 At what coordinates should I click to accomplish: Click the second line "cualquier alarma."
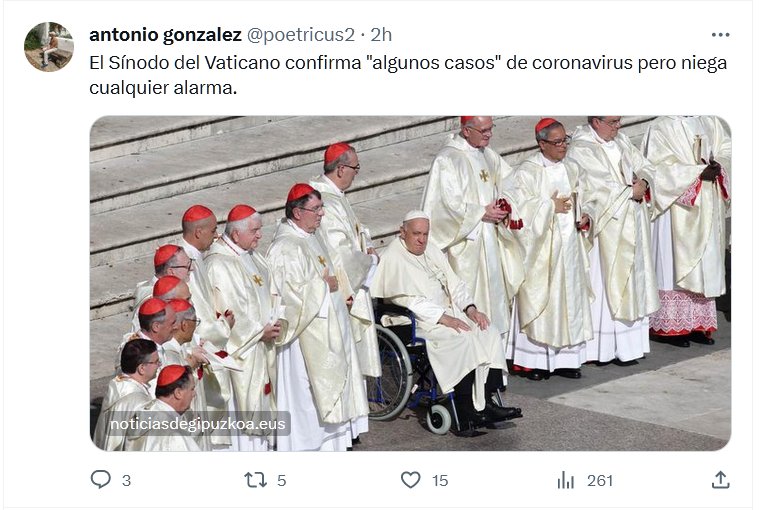163,88
